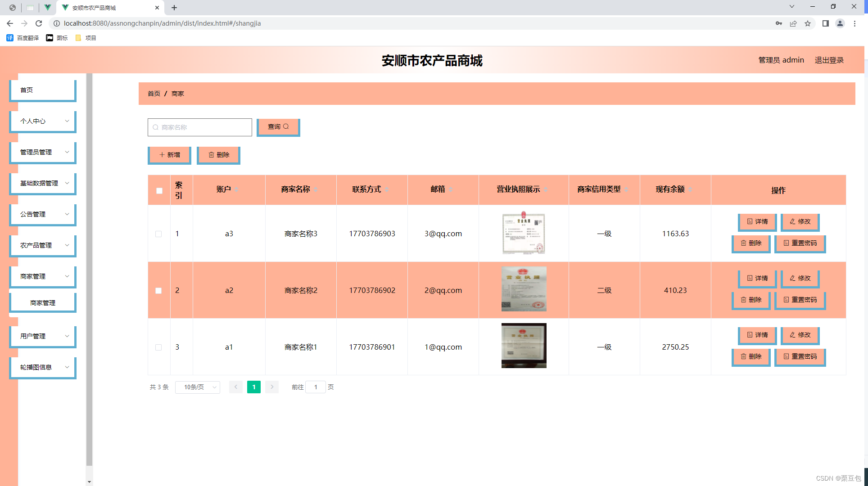Check the checkbox for row a3
The height and width of the screenshot is (486, 868).
coord(158,234)
